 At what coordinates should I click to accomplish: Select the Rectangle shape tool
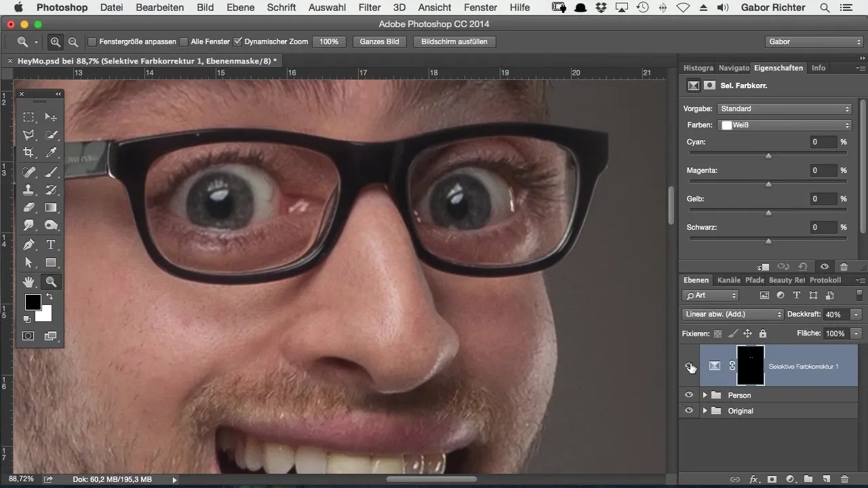coord(51,262)
